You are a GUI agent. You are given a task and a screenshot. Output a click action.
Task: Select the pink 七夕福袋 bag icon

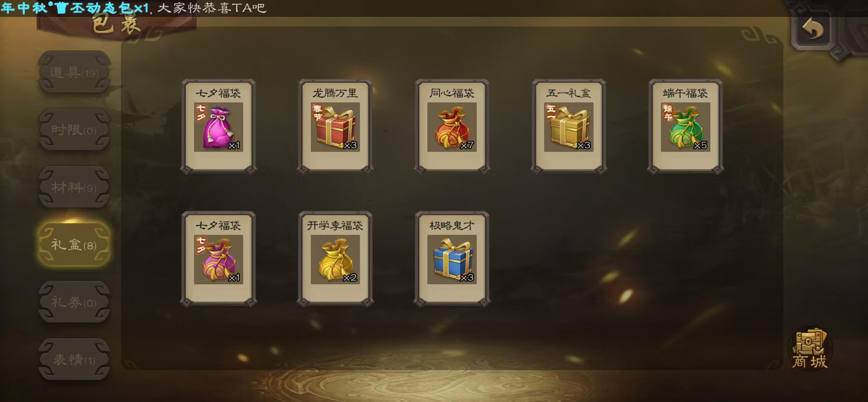(218, 127)
